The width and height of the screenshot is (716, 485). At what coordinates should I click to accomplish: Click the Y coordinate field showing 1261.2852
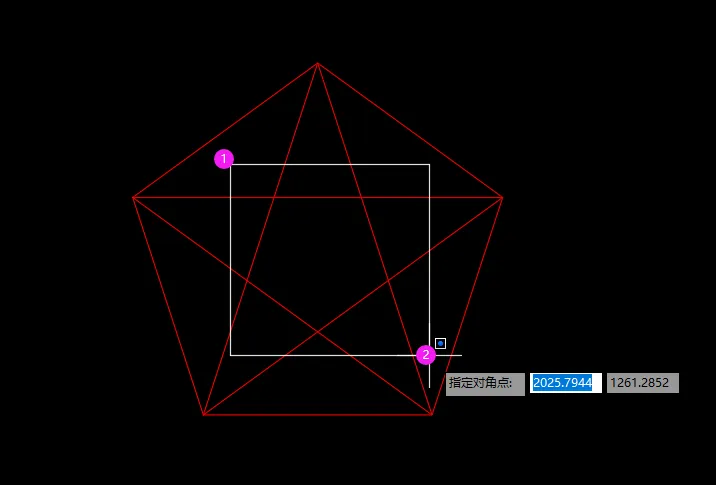643,383
